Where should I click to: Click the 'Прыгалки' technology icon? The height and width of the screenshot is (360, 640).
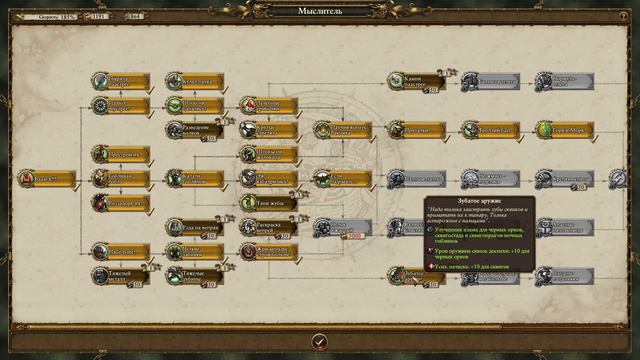396,130
